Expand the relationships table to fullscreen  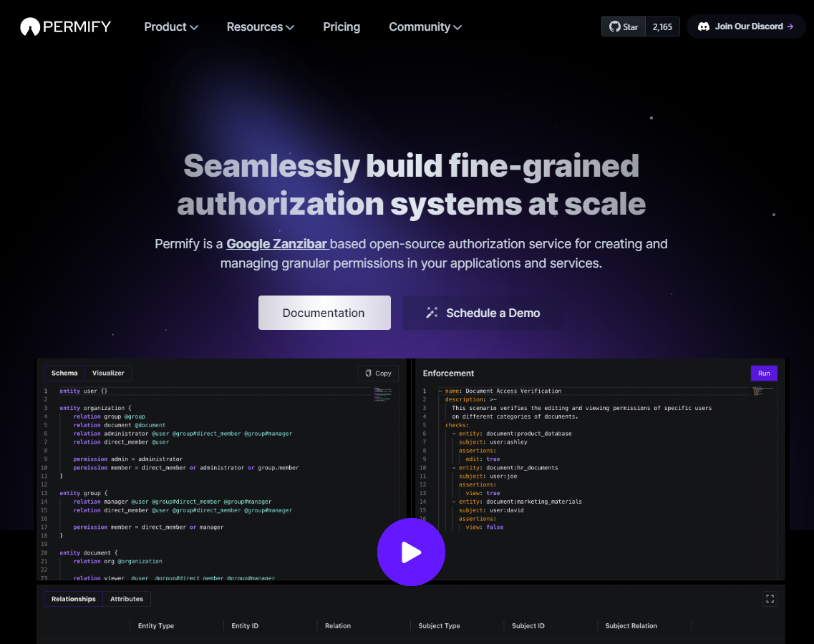tap(770, 599)
